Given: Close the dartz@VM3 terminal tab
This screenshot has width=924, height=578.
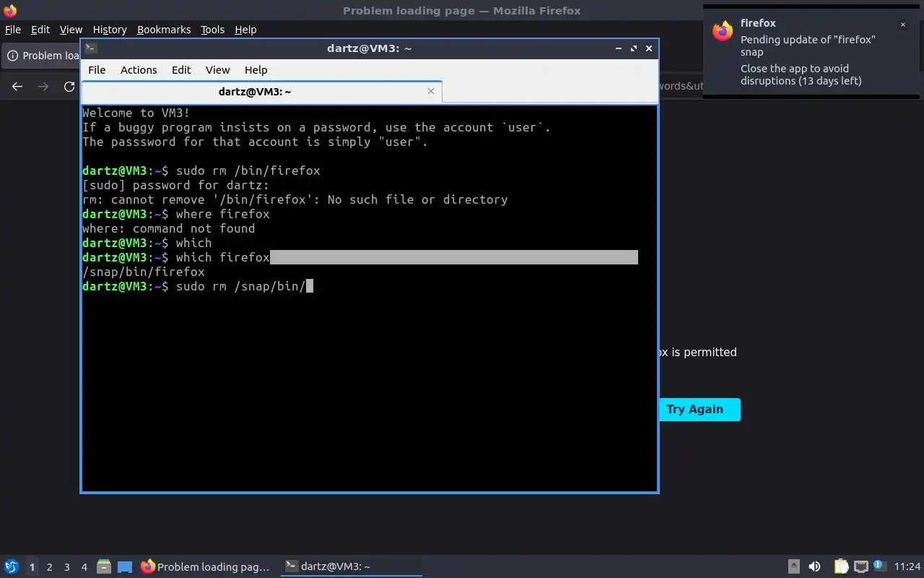Looking at the screenshot, I should (x=431, y=91).
